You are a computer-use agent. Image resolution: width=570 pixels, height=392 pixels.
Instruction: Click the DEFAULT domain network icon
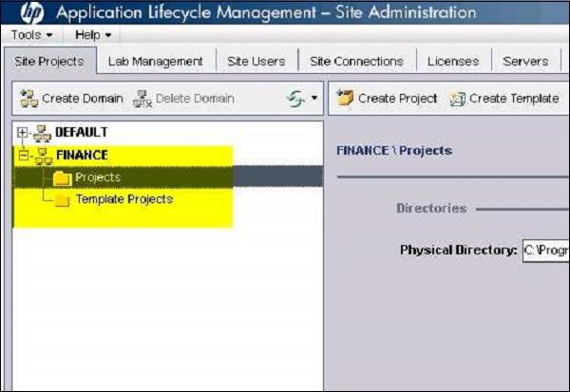tap(42, 133)
